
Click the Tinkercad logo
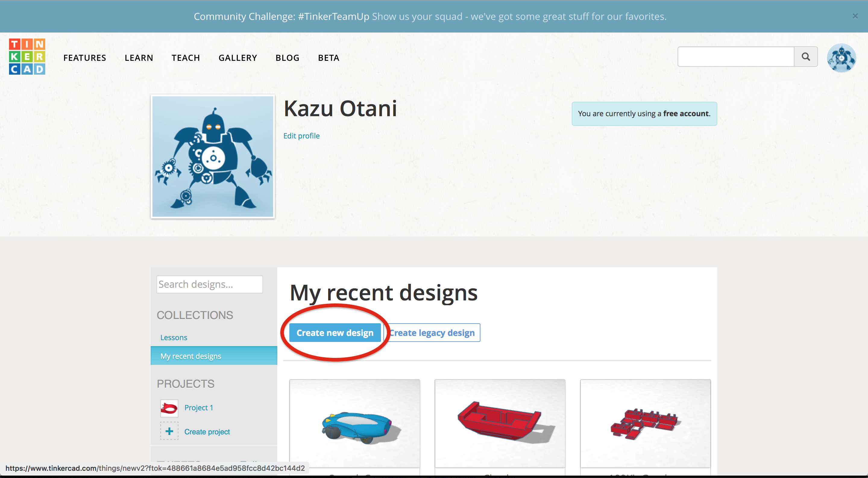coord(27,57)
